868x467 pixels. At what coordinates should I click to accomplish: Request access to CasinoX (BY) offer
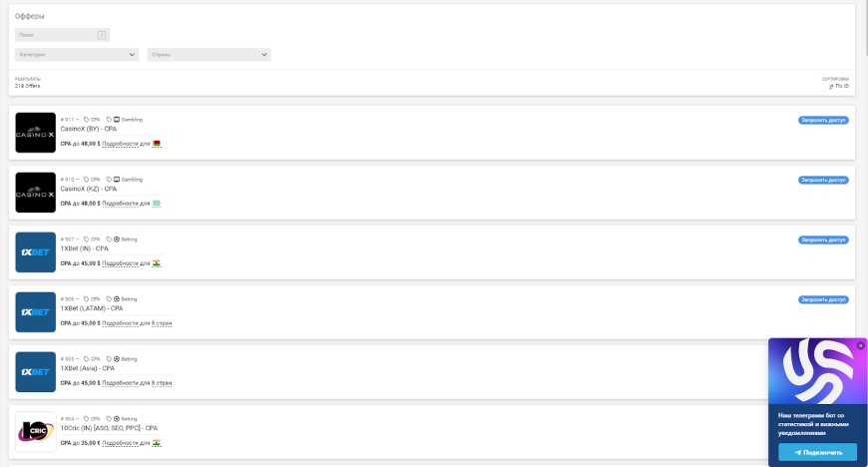pos(823,120)
